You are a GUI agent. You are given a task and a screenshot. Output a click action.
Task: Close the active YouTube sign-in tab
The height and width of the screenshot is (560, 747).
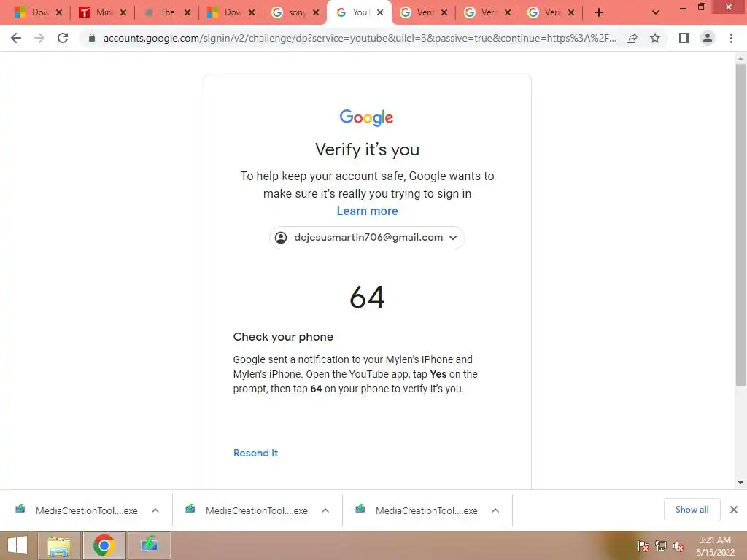click(x=379, y=12)
